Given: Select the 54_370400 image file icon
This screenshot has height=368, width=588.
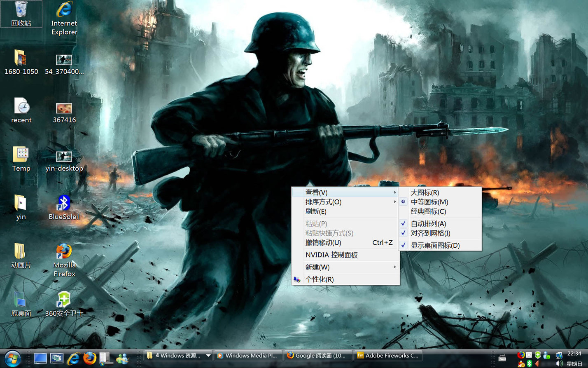Looking at the screenshot, I should (64, 64).
